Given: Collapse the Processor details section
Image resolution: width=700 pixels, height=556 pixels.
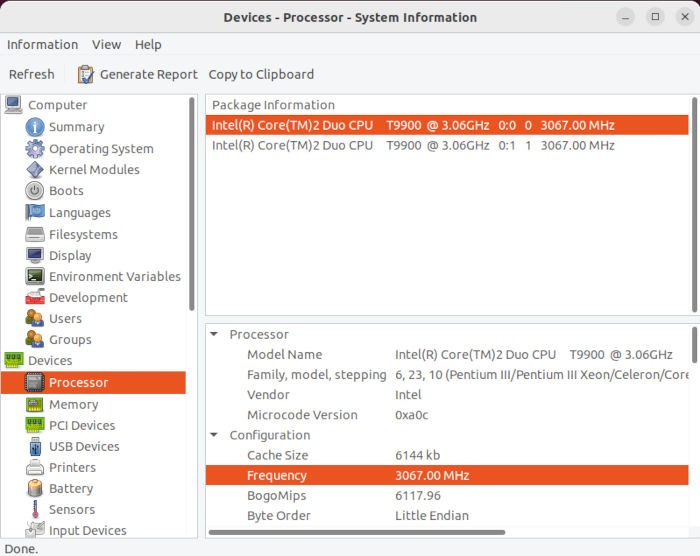Looking at the screenshot, I should (x=214, y=334).
